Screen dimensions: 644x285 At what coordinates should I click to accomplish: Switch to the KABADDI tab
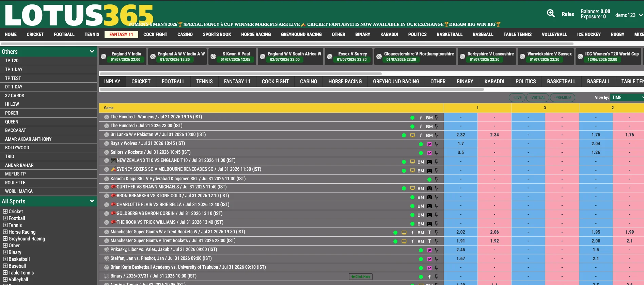pos(494,82)
